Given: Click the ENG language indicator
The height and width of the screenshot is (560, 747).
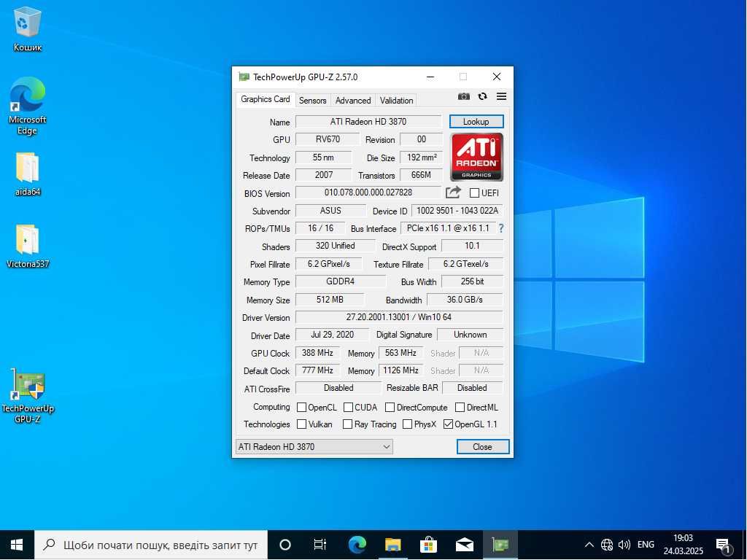Looking at the screenshot, I should click(x=646, y=545).
